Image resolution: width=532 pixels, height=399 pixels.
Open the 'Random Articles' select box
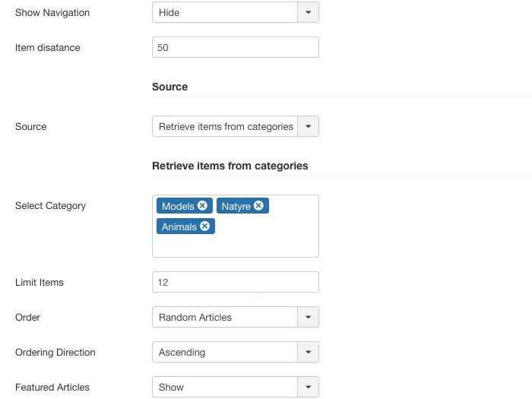225,317
